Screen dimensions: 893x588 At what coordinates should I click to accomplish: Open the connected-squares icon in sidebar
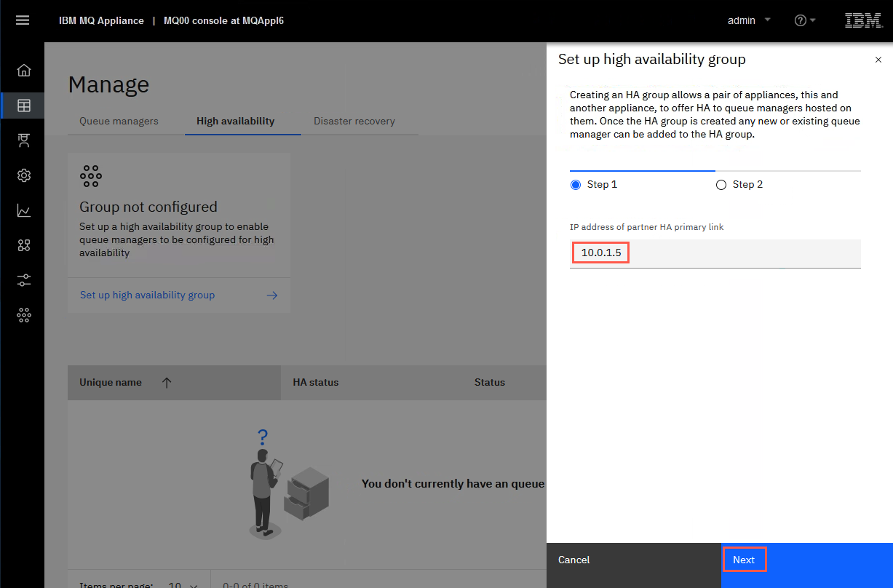point(24,245)
